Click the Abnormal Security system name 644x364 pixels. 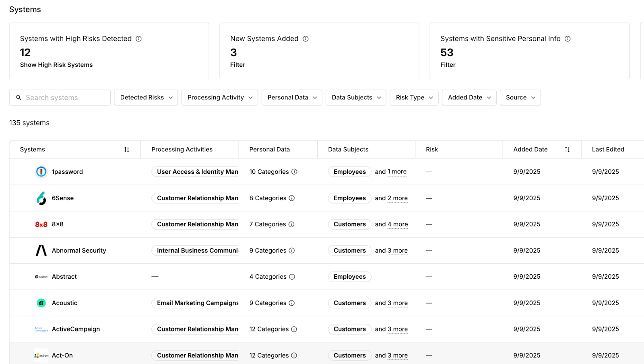coord(79,251)
